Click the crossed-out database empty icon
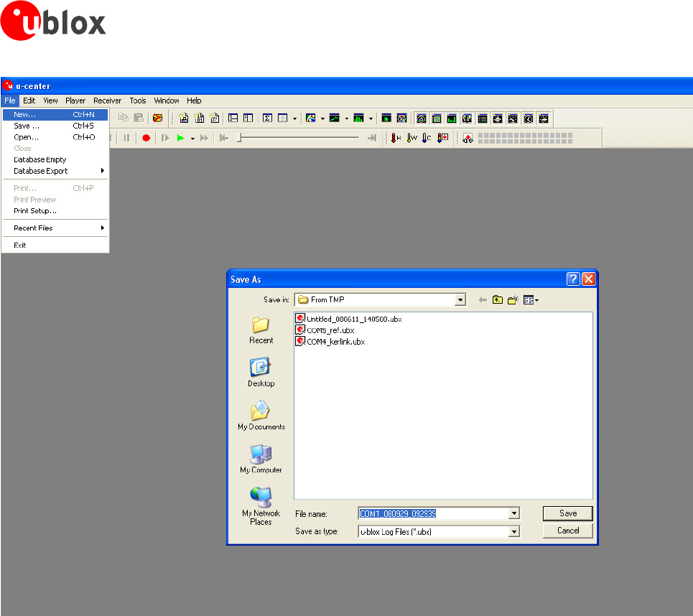Viewport: 693px width, 616px height. pyautogui.click(x=157, y=118)
